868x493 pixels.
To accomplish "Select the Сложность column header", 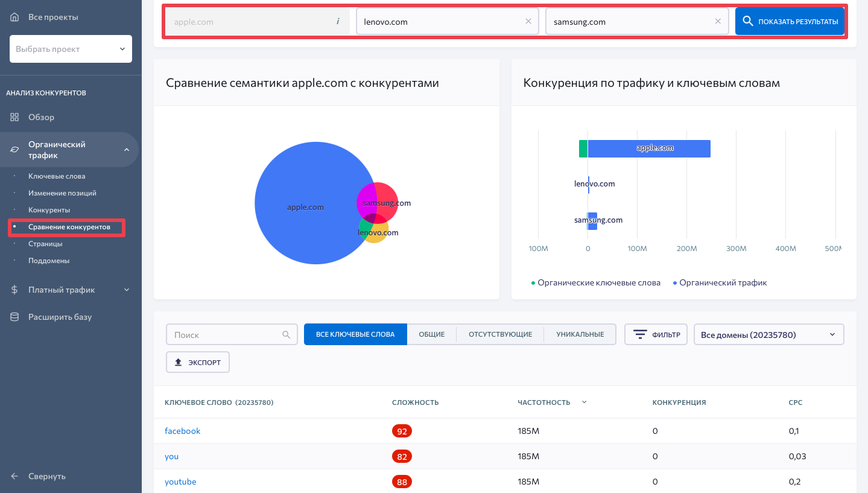I will (415, 402).
